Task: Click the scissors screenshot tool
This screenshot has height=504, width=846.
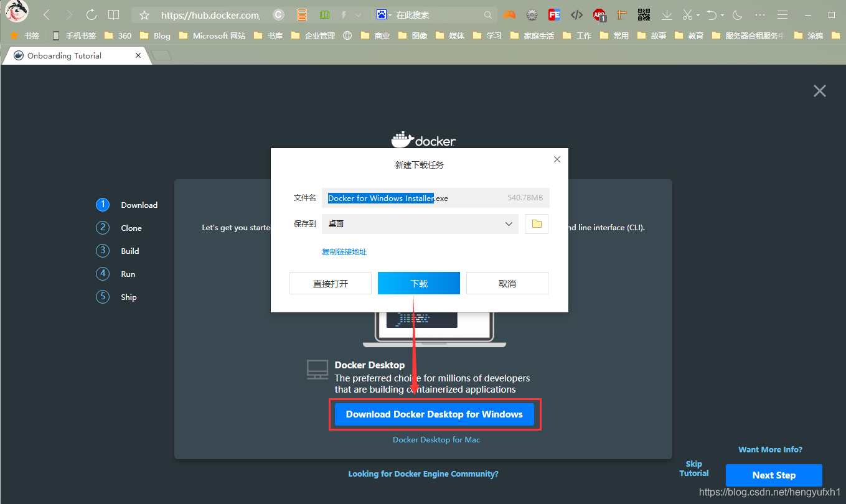Action: coord(687,15)
